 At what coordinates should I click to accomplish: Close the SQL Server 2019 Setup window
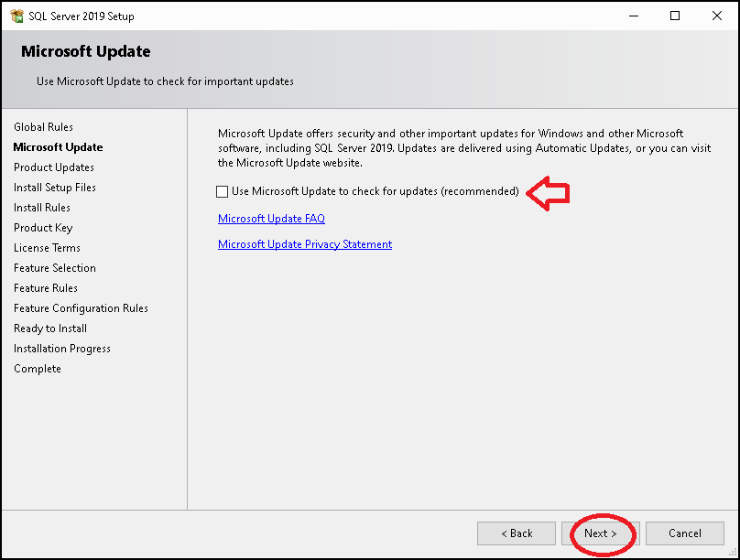pos(717,16)
